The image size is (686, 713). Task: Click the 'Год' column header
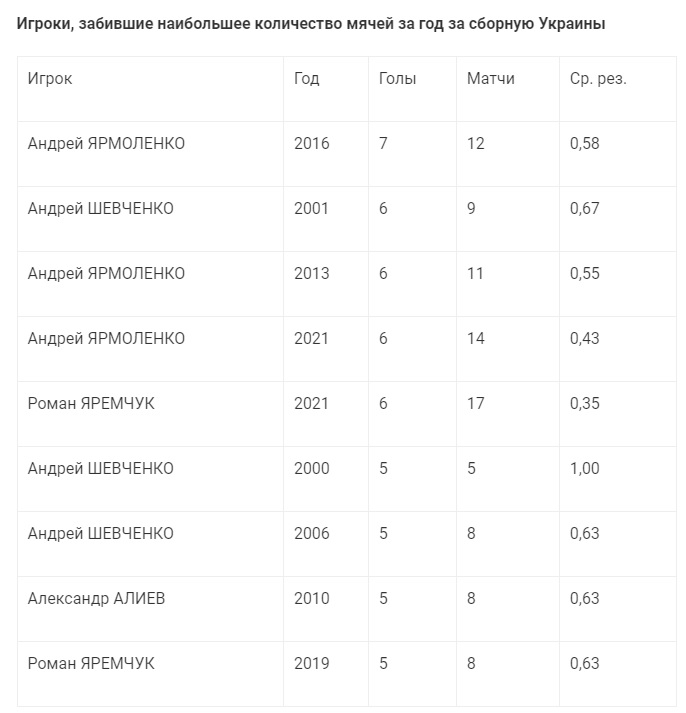[x=306, y=79]
